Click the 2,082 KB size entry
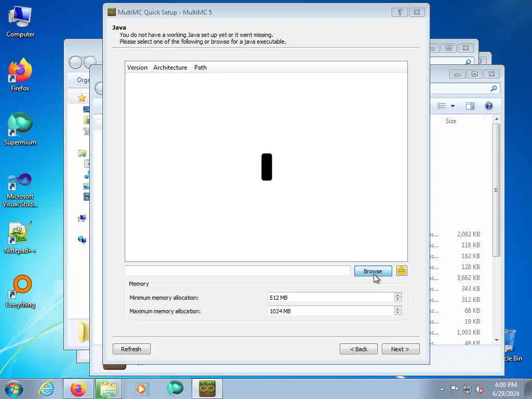Screen dimensions: 532x399 point(468,234)
